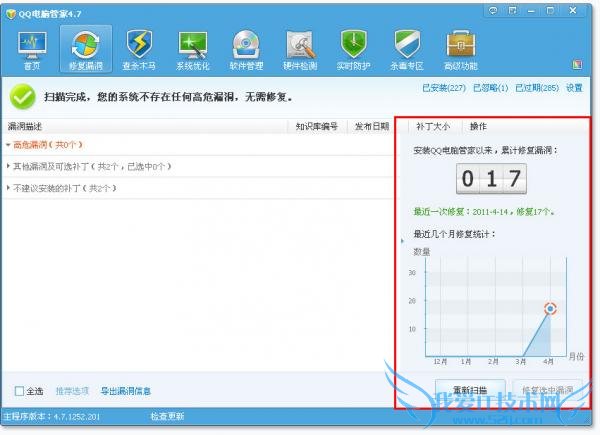Viewport: 600px width, 435px height.
Task: Open the 查杀木马 shield icon
Action: tap(139, 50)
